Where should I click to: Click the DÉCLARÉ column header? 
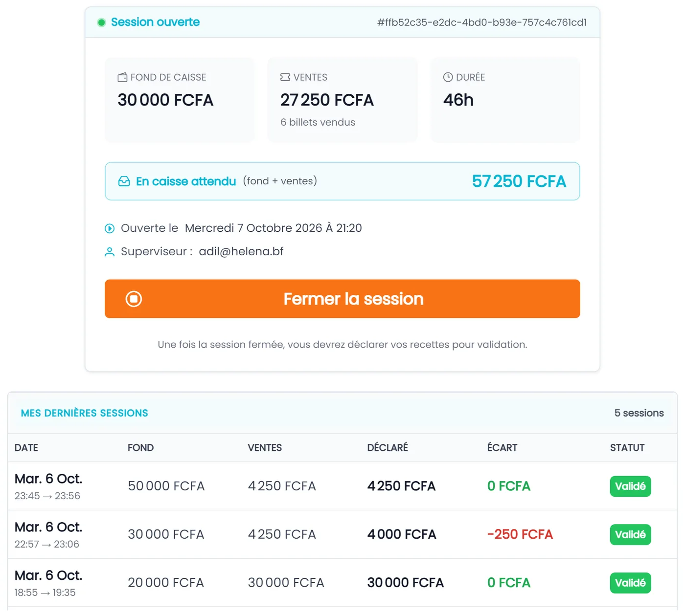tap(388, 448)
